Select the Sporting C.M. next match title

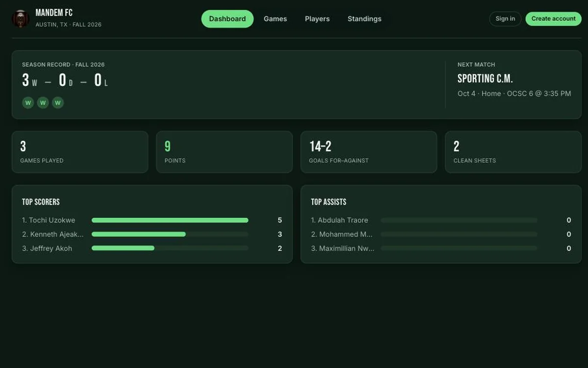(x=485, y=79)
